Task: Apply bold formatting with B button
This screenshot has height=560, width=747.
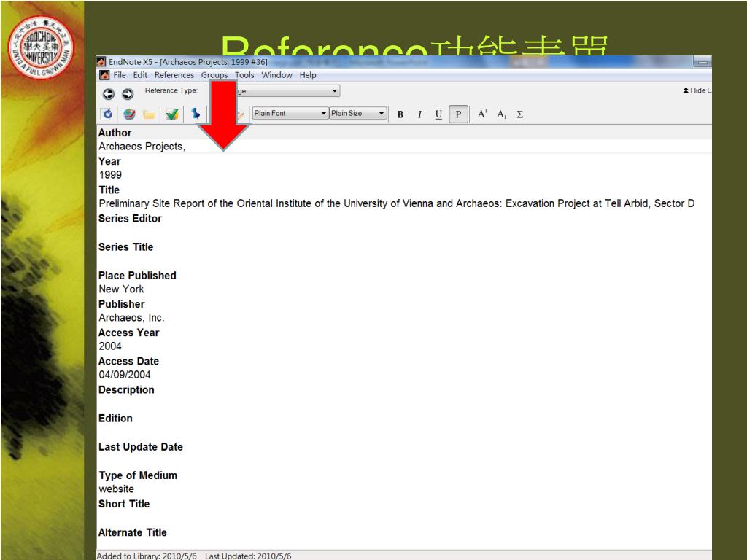Action: 400,114
